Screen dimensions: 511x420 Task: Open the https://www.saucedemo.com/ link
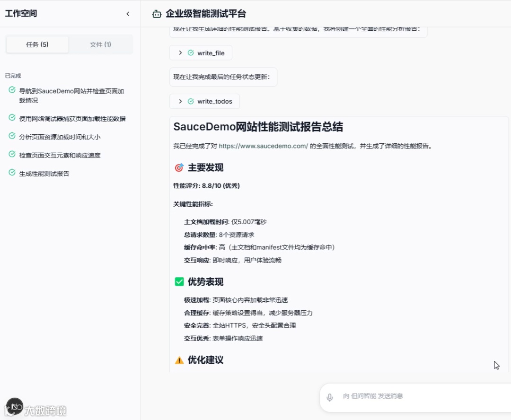point(264,146)
